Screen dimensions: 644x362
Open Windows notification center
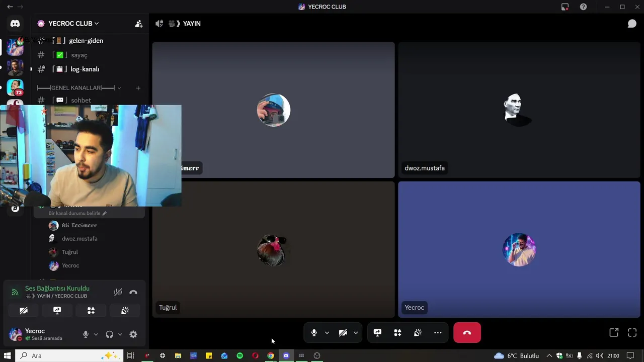(630, 355)
